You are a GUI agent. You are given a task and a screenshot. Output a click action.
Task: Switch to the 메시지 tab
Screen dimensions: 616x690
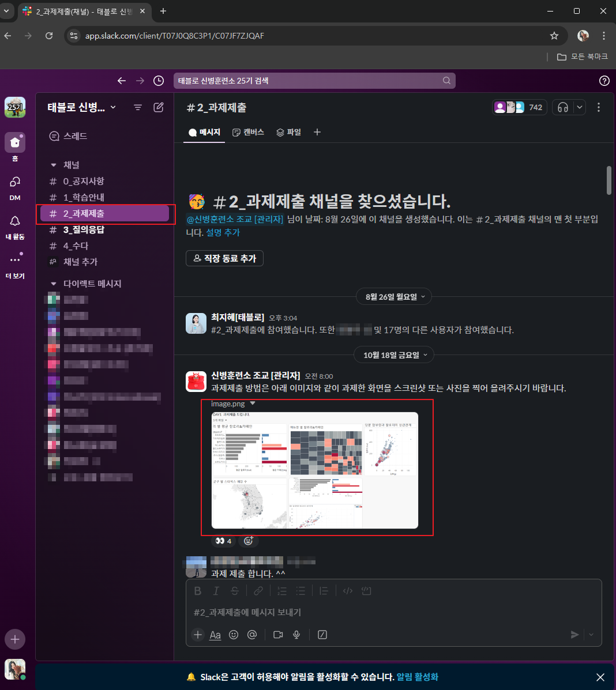coord(204,132)
